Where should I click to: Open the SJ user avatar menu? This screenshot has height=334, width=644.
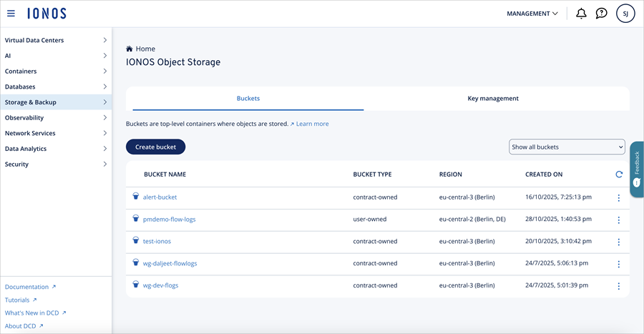(625, 14)
